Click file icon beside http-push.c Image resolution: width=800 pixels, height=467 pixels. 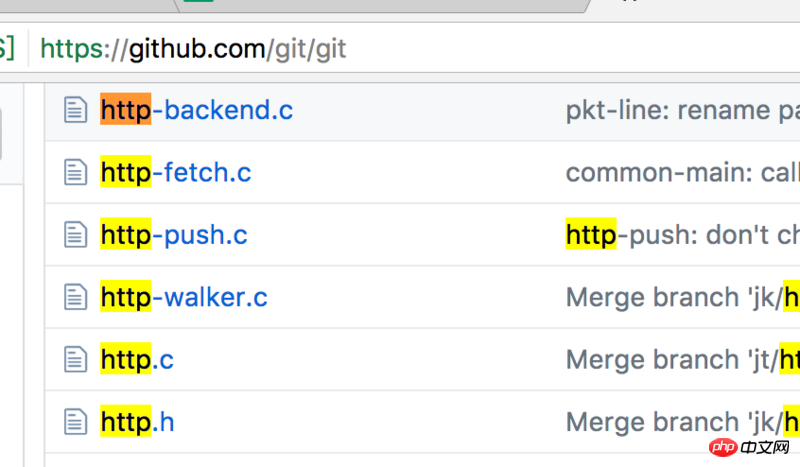pos(76,234)
